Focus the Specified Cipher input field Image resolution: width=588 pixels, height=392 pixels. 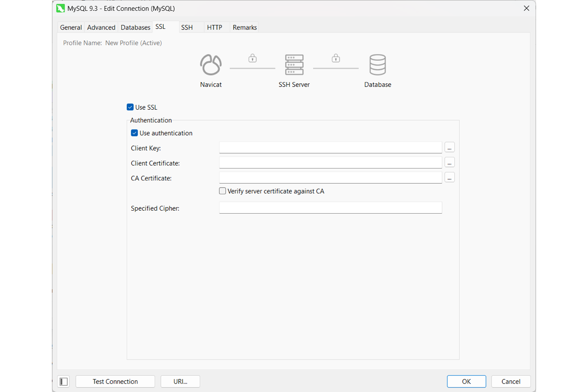(331, 208)
